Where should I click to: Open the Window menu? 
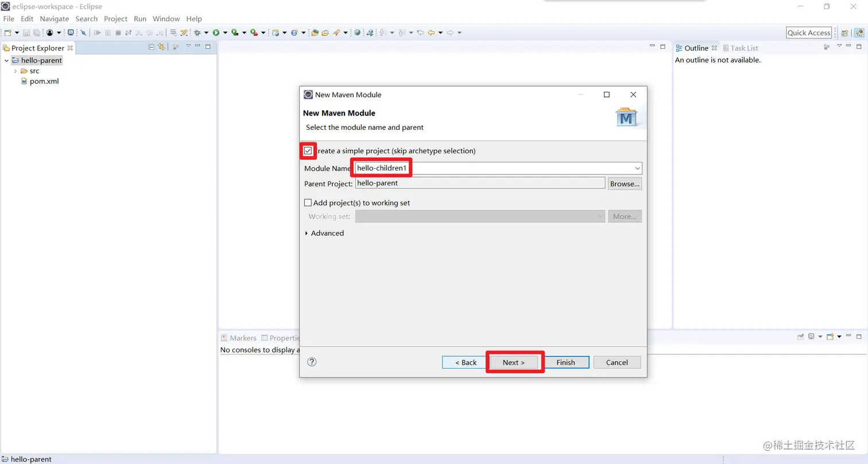click(x=166, y=19)
